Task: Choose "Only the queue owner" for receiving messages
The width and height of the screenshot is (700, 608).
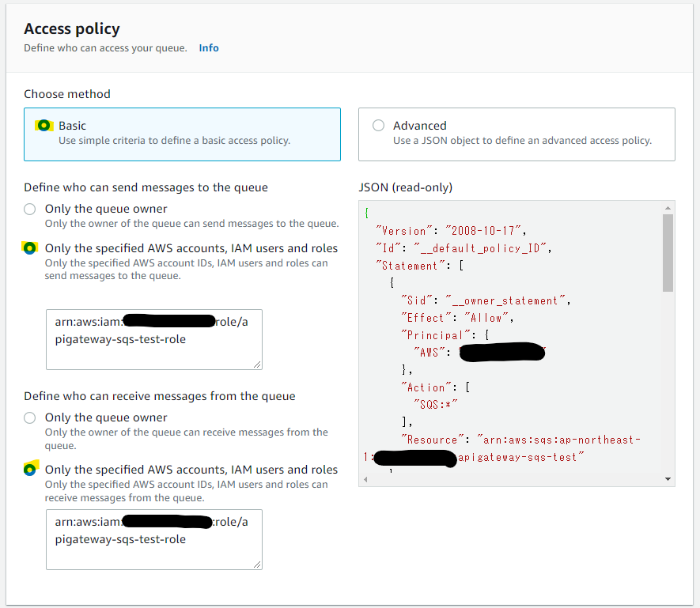Action: (29, 417)
